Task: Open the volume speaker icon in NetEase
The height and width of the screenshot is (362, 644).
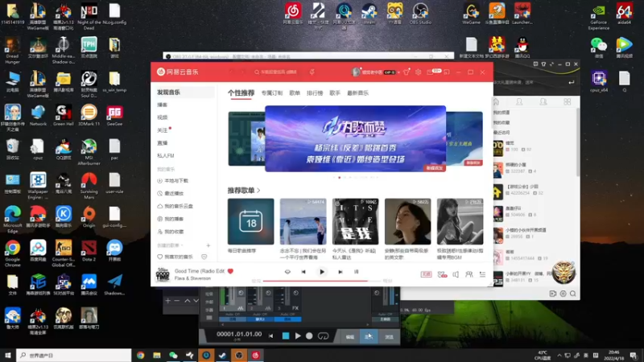Action: (456, 274)
